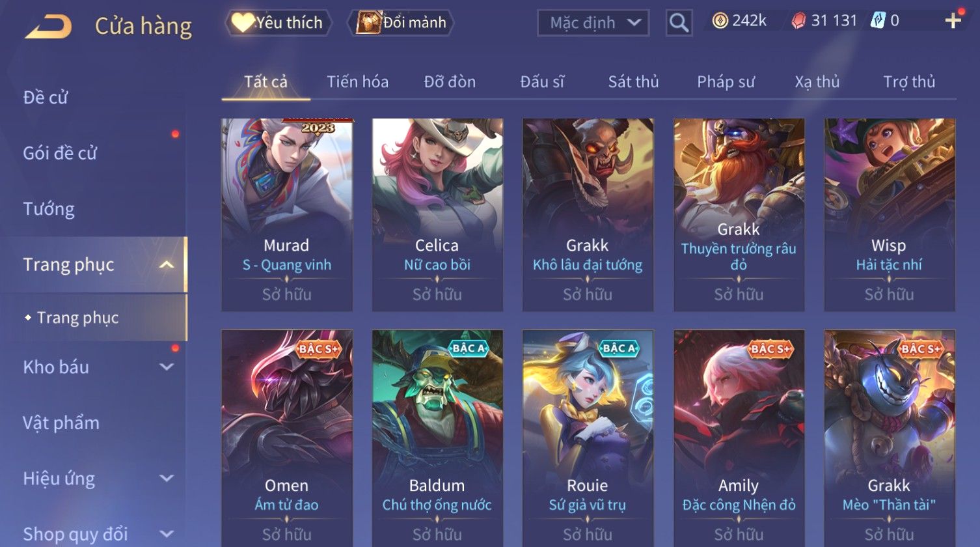This screenshot has height=547, width=980.
Task: Click the red gem currency icon
Action: click(798, 21)
